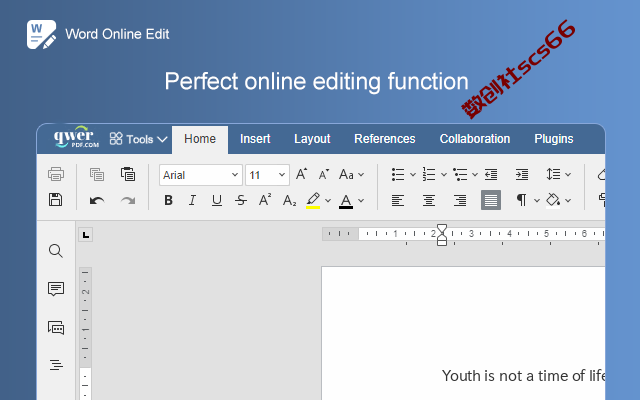
Task: Apply yellow highlight color
Action: tap(313, 200)
